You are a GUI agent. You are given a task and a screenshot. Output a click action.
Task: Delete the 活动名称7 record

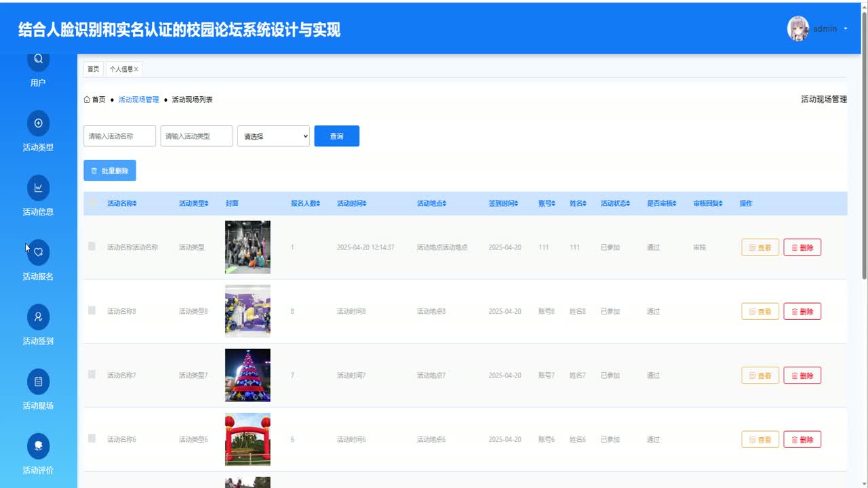pyautogui.click(x=802, y=375)
